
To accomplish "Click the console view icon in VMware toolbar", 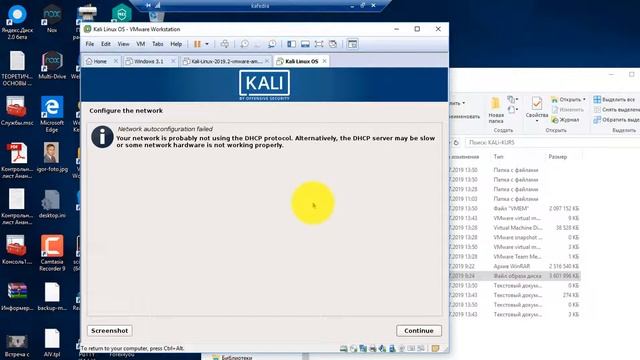I will click(x=353, y=44).
